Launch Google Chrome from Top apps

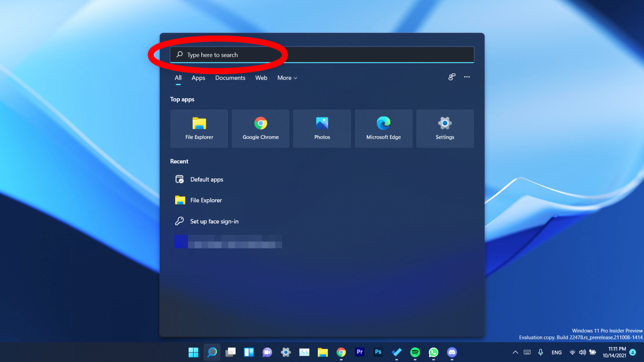260,129
